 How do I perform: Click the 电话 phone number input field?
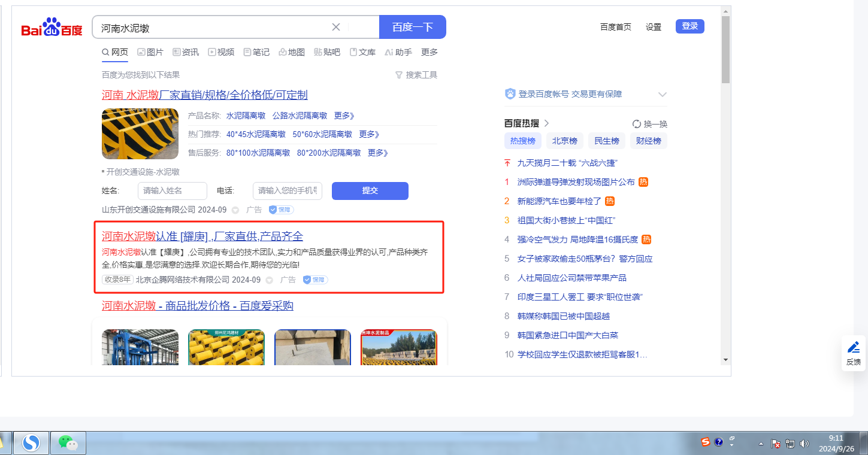coord(288,191)
